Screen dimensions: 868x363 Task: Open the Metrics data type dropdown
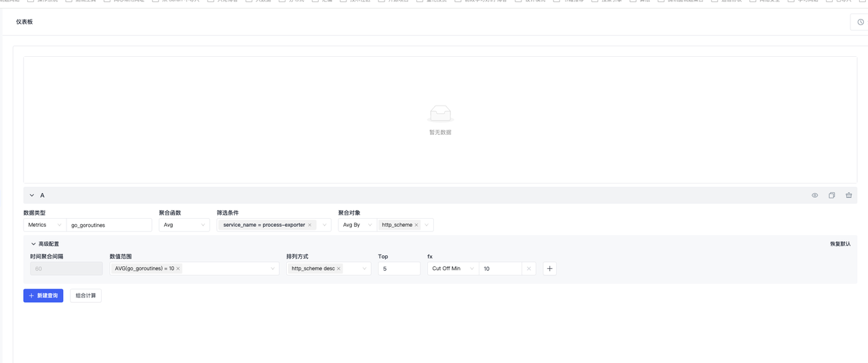(45, 225)
